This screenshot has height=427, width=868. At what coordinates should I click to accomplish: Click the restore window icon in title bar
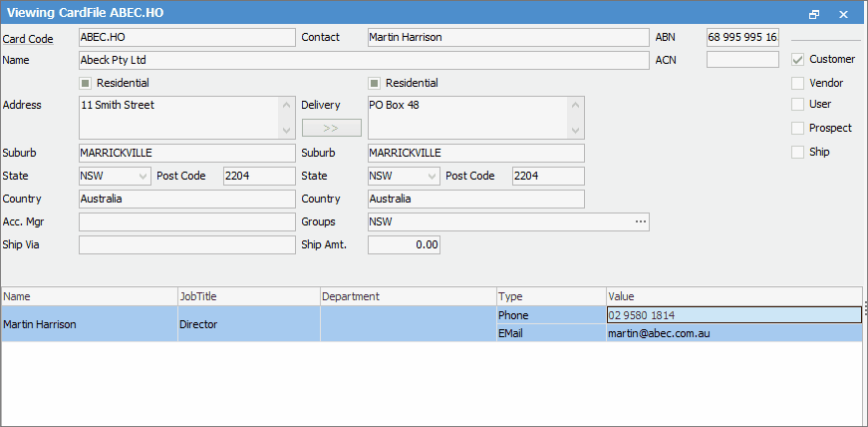tap(814, 14)
